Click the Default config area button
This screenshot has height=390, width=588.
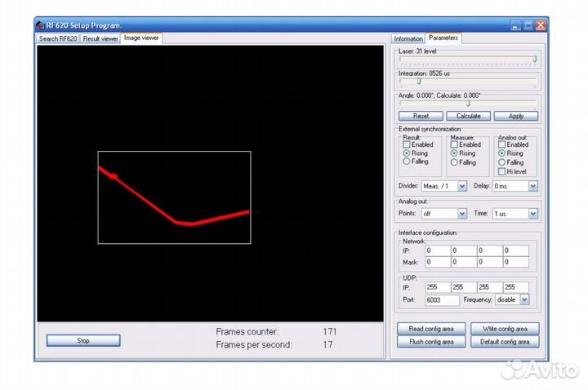(505, 342)
